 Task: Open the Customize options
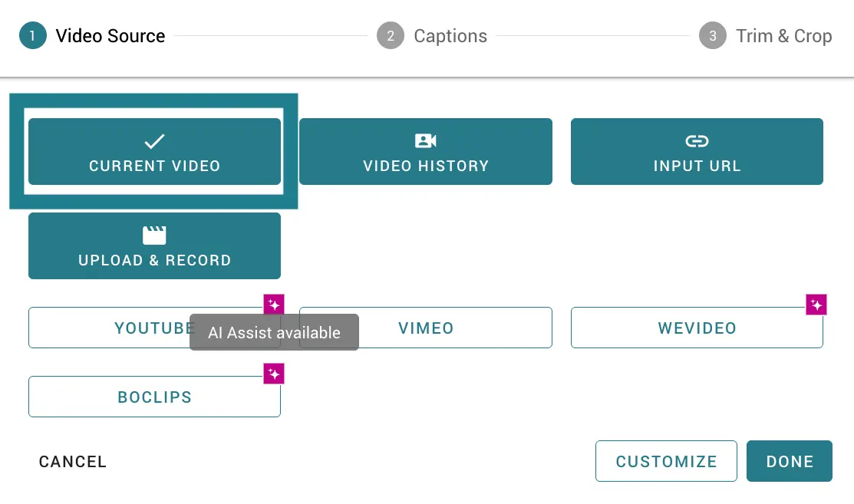click(x=666, y=461)
